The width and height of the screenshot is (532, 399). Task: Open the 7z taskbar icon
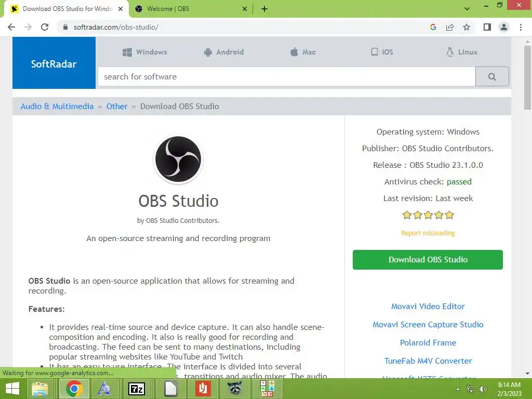(137, 389)
